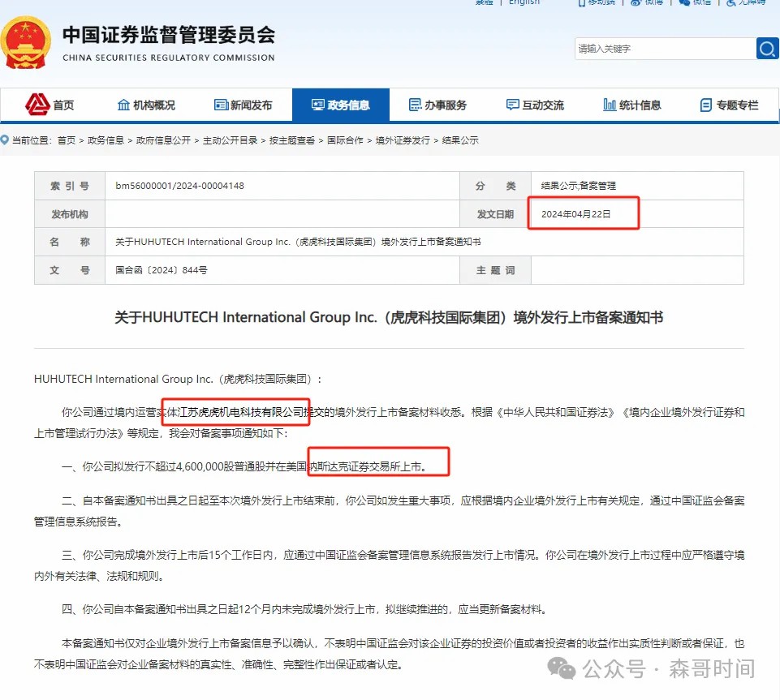780x700 pixels.
Task: Click the red logo icon beside 首页
Action: 37,105
